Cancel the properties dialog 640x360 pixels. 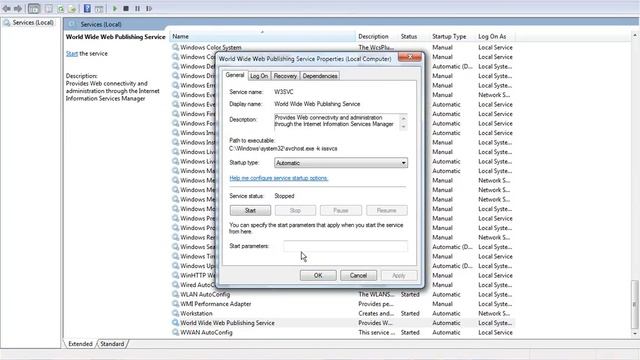click(358, 276)
